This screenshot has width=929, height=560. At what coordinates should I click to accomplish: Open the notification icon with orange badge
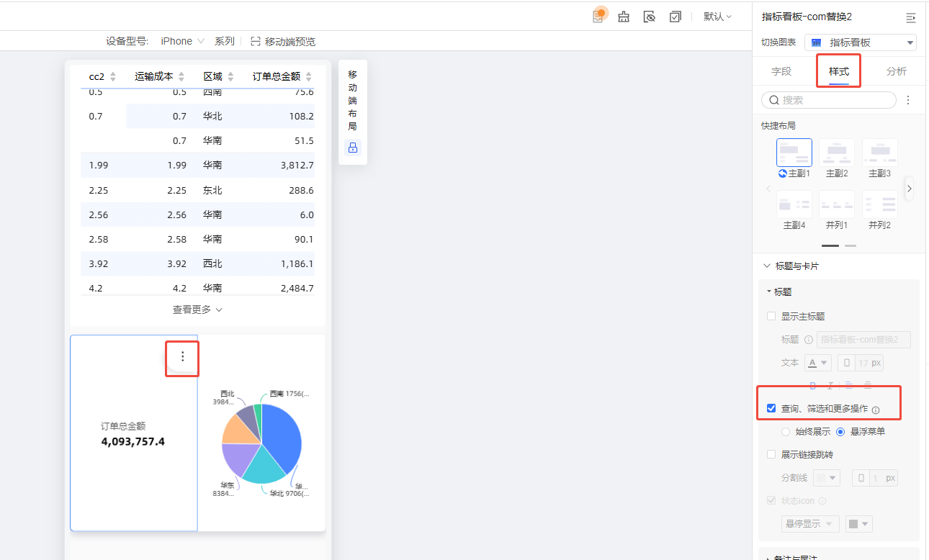[598, 16]
